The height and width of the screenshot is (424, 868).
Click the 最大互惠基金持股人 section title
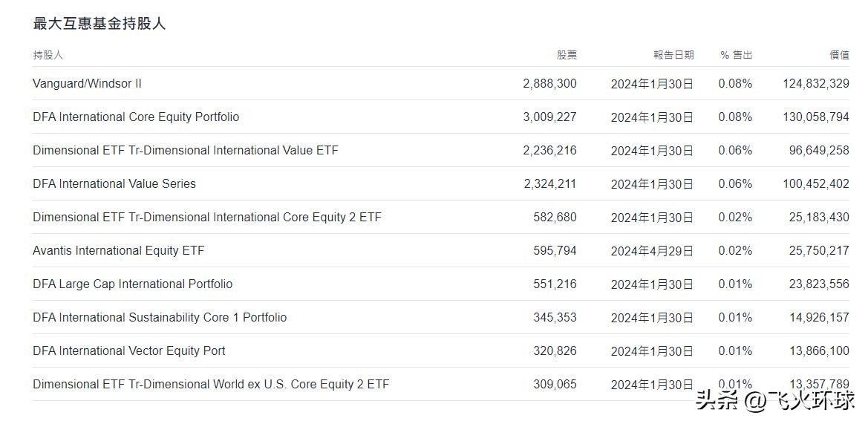[99, 23]
